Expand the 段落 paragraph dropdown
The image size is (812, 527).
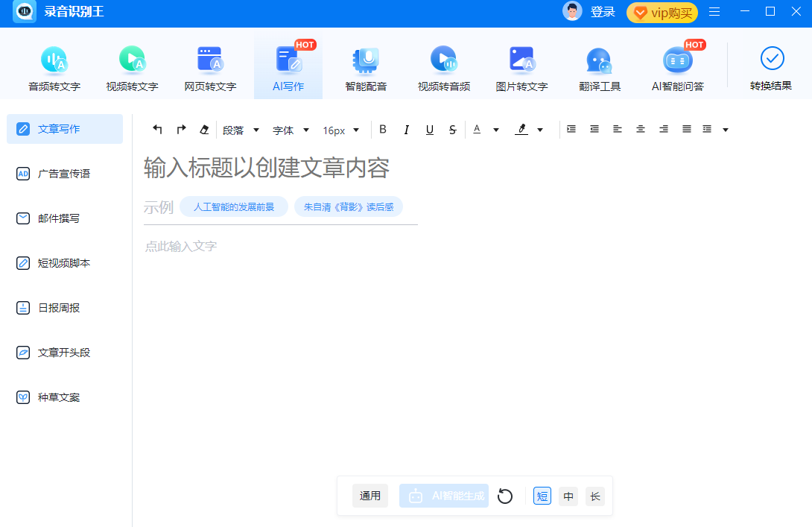pos(241,130)
